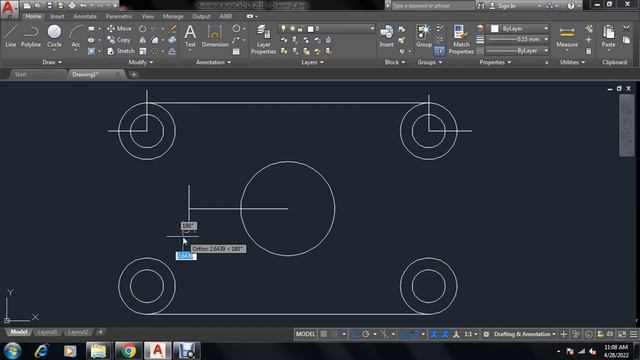The height and width of the screenshot is (360, 640).
Task: Click the Print icon in quick access toolbar
Action: pos(72,5)
